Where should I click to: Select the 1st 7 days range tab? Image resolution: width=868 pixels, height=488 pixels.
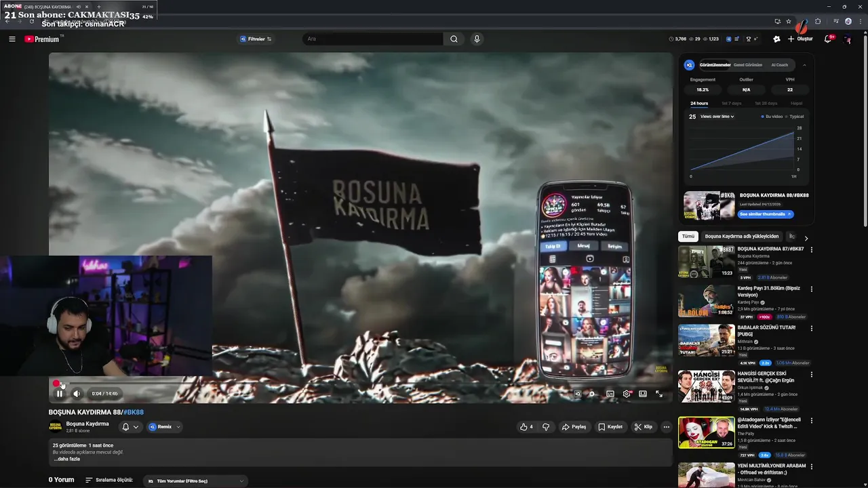pos(731,103)
